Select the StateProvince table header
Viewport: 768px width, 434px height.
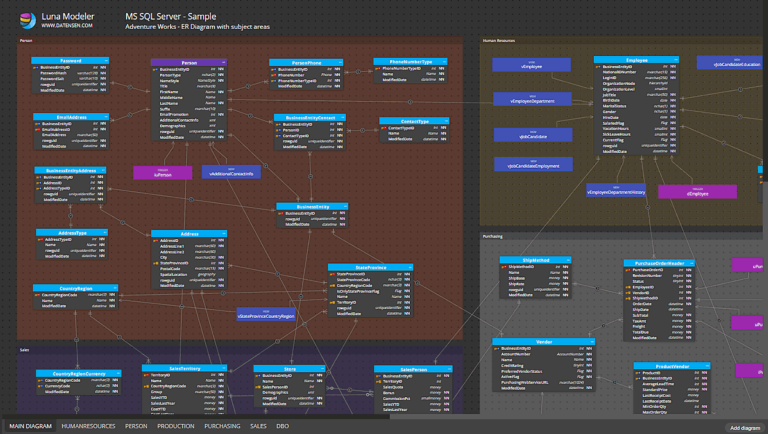point(370,268)
